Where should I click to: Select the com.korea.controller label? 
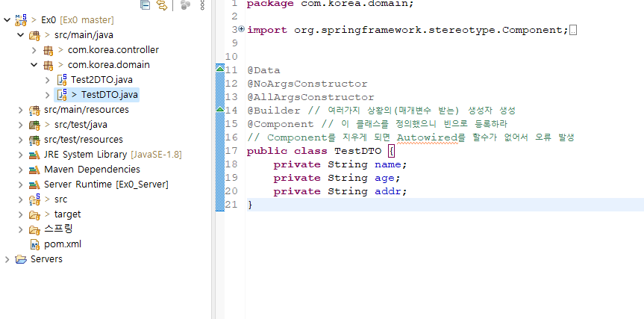113,50
